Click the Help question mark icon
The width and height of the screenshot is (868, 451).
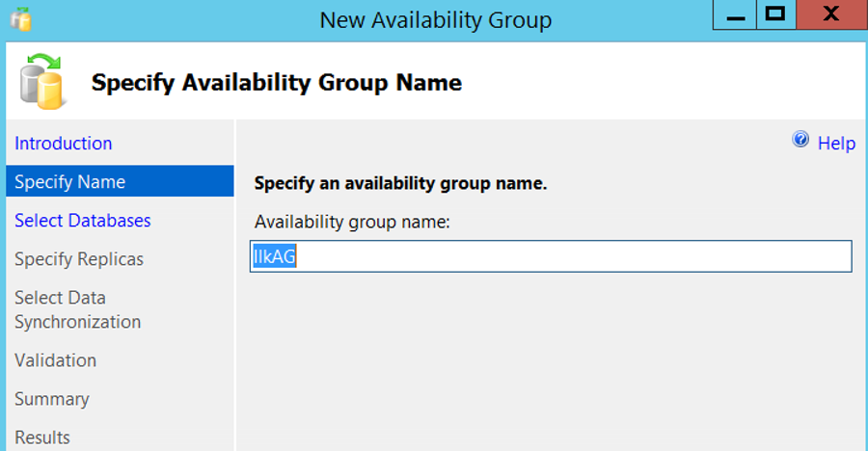(x=800, y=140)
